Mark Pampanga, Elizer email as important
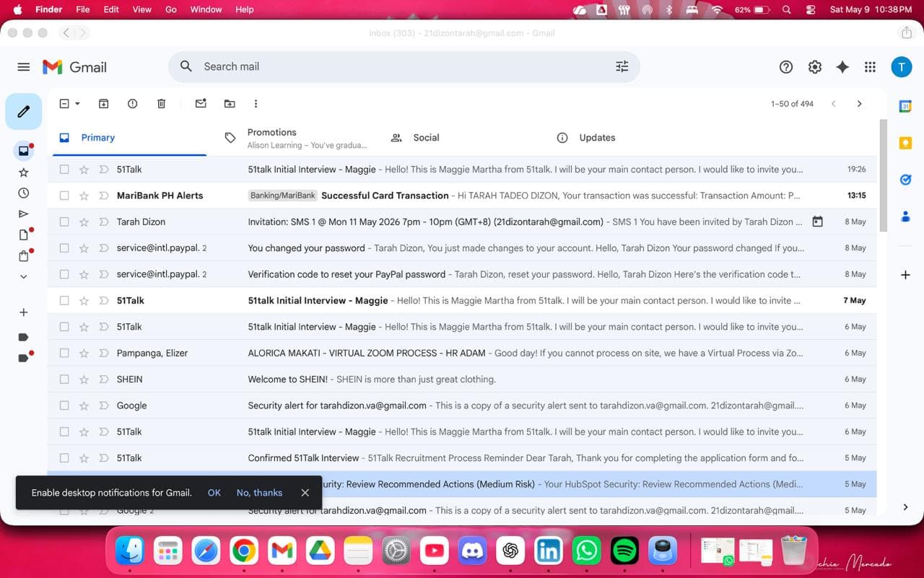This screenshot has height=578, width=924. pyautogui.click(x=103, y=353)
